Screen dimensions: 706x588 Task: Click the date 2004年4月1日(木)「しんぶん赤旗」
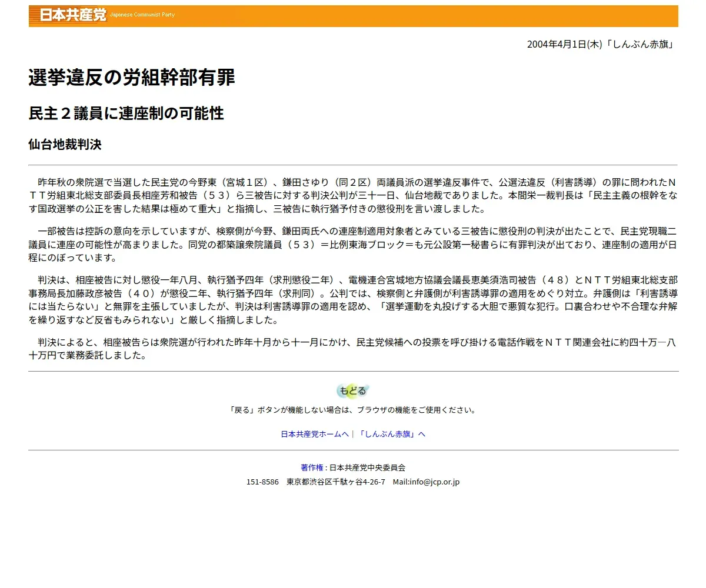(x=600, y=45)
